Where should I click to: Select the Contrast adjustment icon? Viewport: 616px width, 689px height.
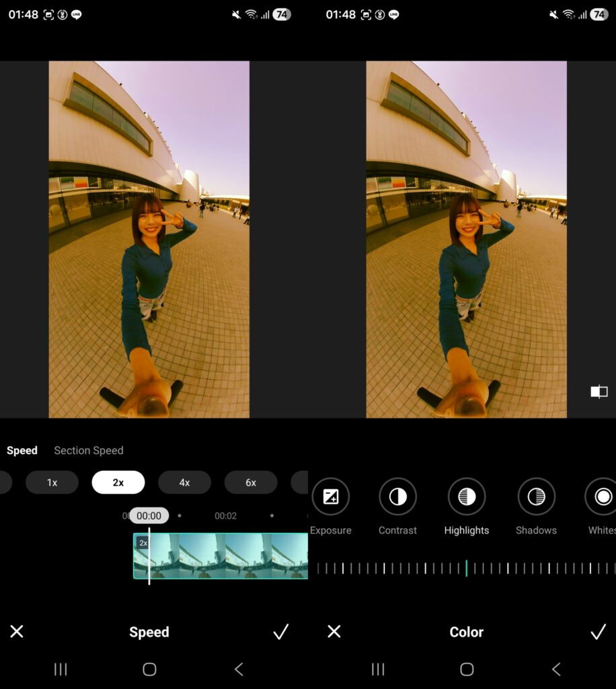[x=397, y=497]
